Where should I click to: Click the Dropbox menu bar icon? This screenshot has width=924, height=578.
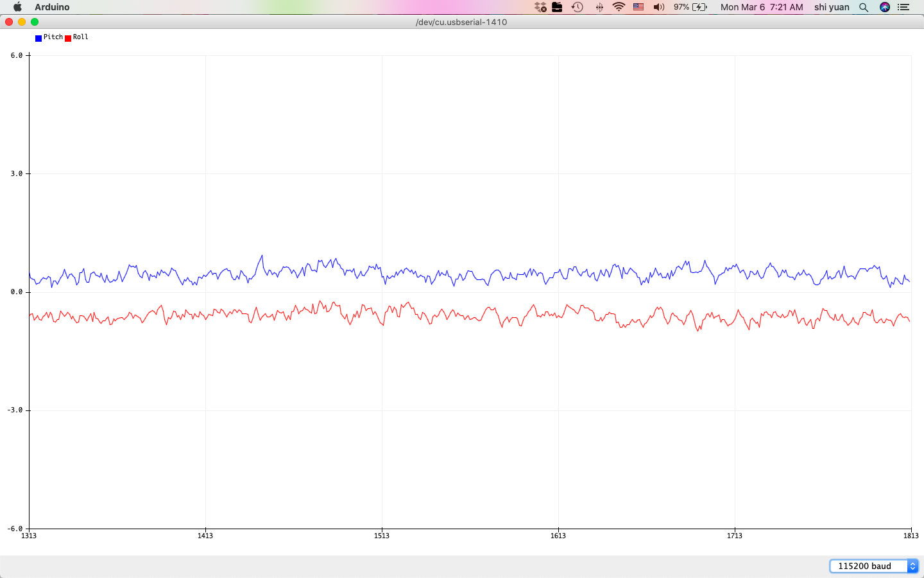pyautogui.click(x=540, y=7)
